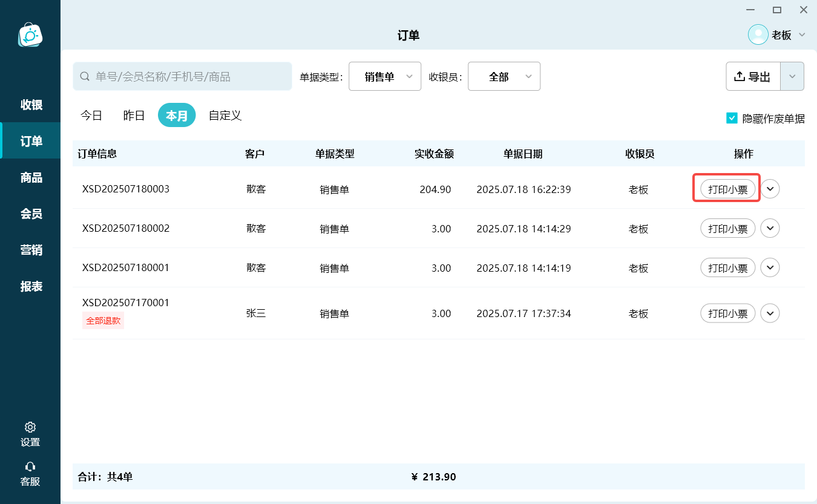Click date 2025.07.18 14:14:29
The height and width of the screenshot is (504, 817).
coord(523,229)
